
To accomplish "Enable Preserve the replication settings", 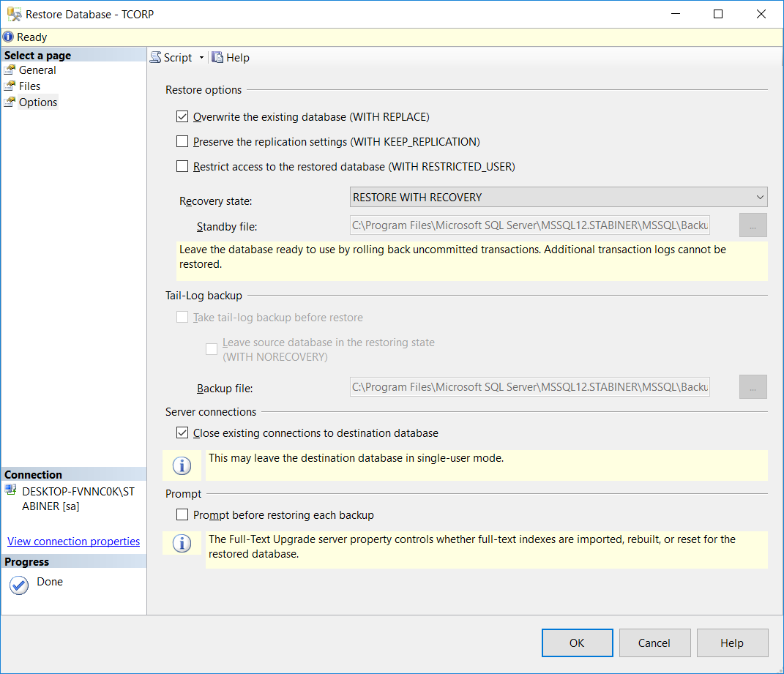I will tap(182, 141).
